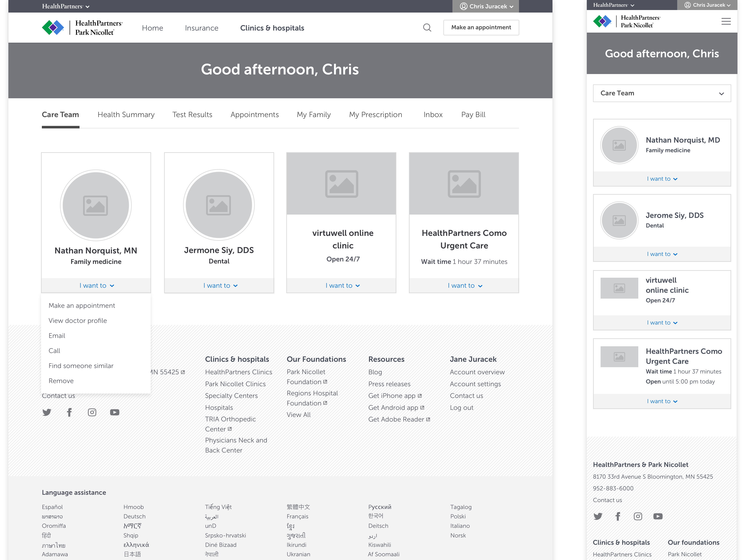Image resolution: width=745 pixels, height=560 pixels.
Task: Click the search magnifier icon in header
Action: pos(427,28)
